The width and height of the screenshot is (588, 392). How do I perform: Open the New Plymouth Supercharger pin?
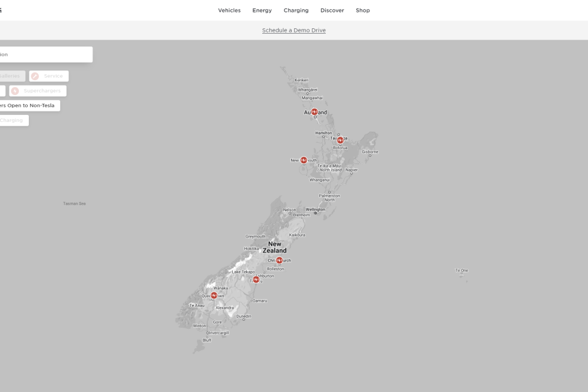pyautogui.click(x=303, y=160)
